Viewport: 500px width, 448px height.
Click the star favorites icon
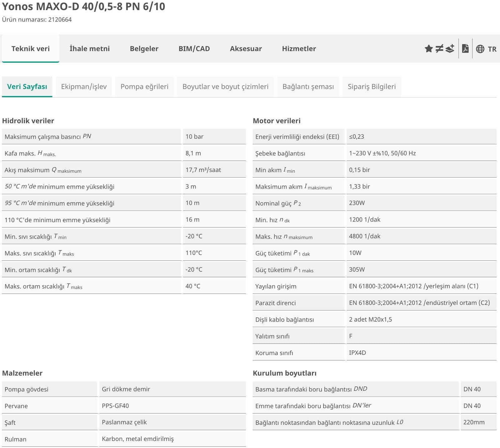[428, 49]
